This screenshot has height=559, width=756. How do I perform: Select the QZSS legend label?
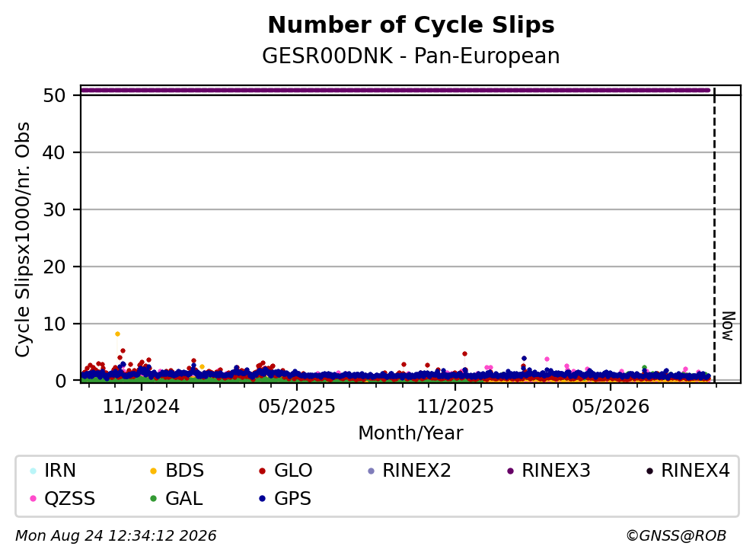(x=70, y=499)
